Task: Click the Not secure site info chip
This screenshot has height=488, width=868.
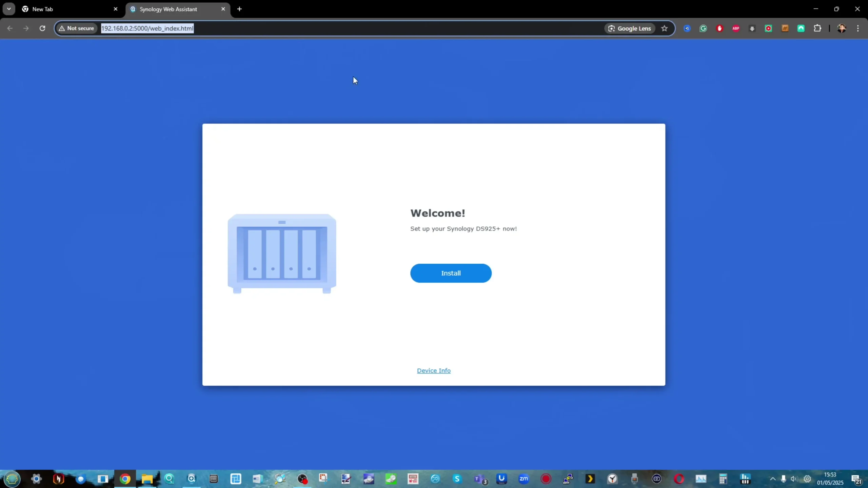Action: pos(77,28)
